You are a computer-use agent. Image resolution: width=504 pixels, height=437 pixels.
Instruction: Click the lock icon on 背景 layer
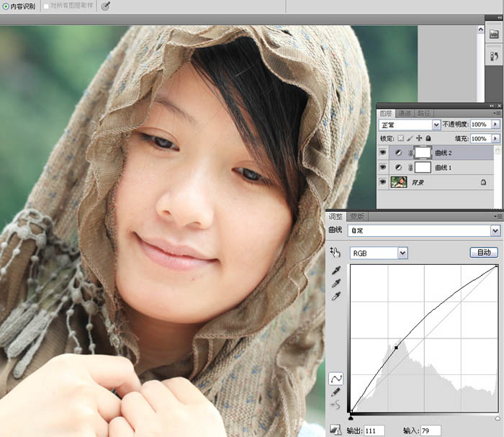(x=483, y=182)
